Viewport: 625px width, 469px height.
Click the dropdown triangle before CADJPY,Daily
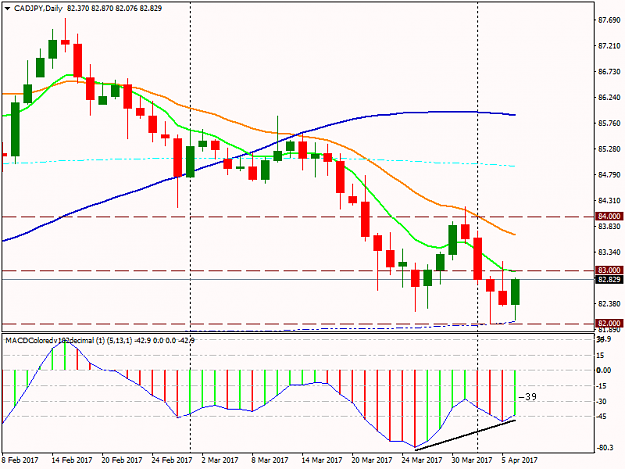[x=8, y=8]
